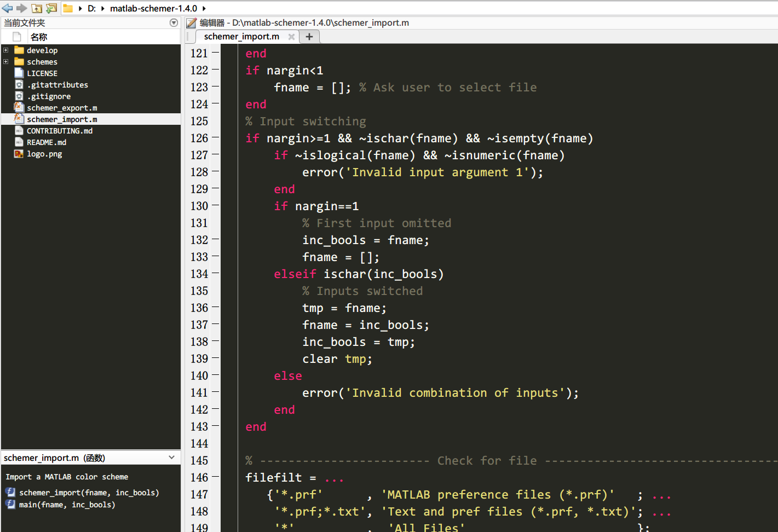Set breakpoint at line 122
Screen dimensions: 778x532
point(215,70)
